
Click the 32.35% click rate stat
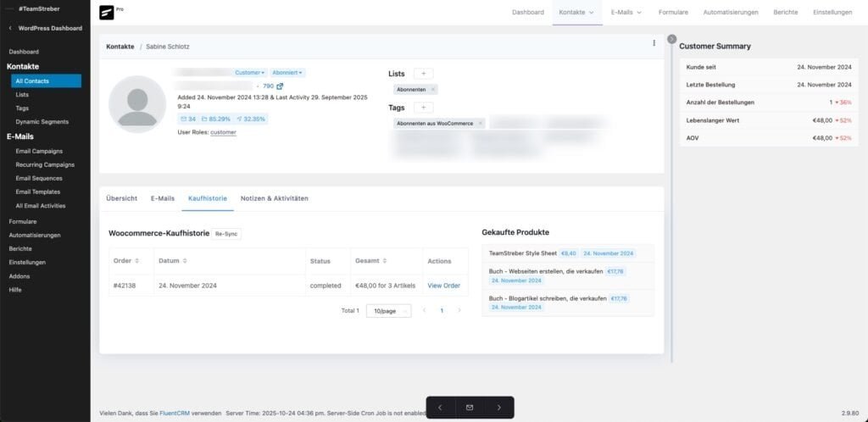(x=250, y=119)
